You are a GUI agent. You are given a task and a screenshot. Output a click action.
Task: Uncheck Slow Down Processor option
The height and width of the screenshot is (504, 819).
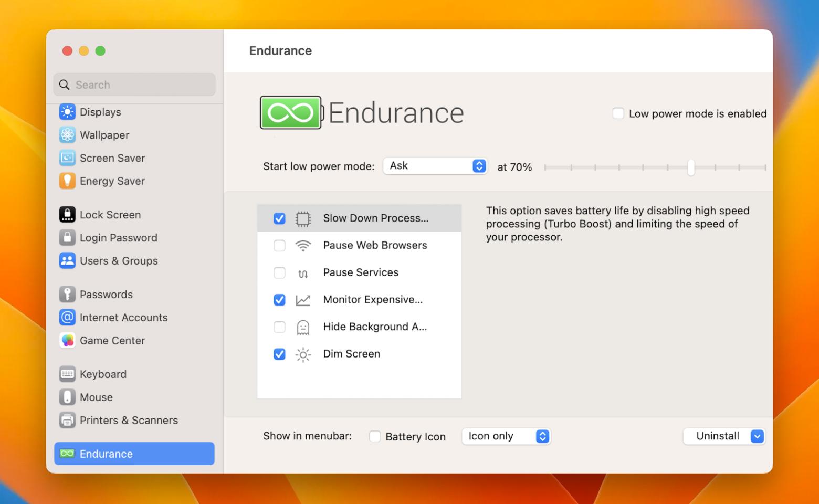pos(280,218)
